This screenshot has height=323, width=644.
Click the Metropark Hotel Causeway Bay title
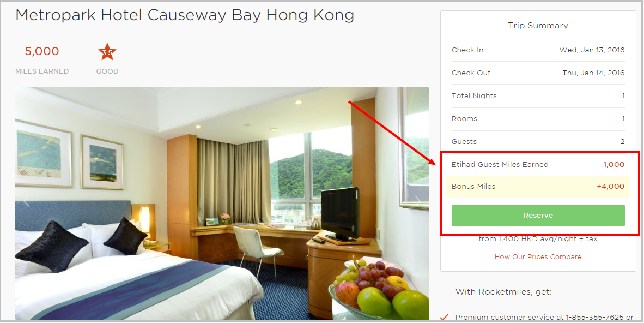click(x=185, y=15)
